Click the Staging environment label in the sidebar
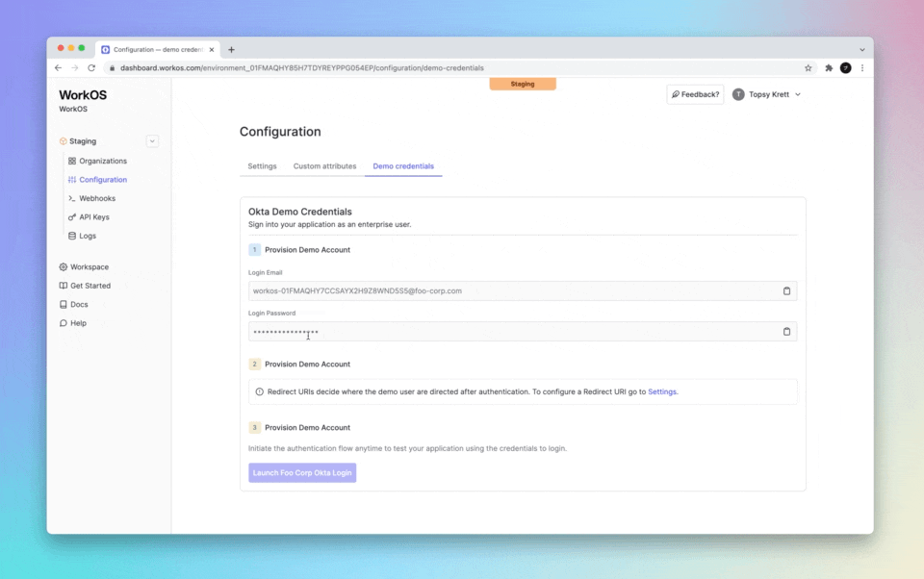This screenshot has height=579, width=924. [x=83, y=141]
